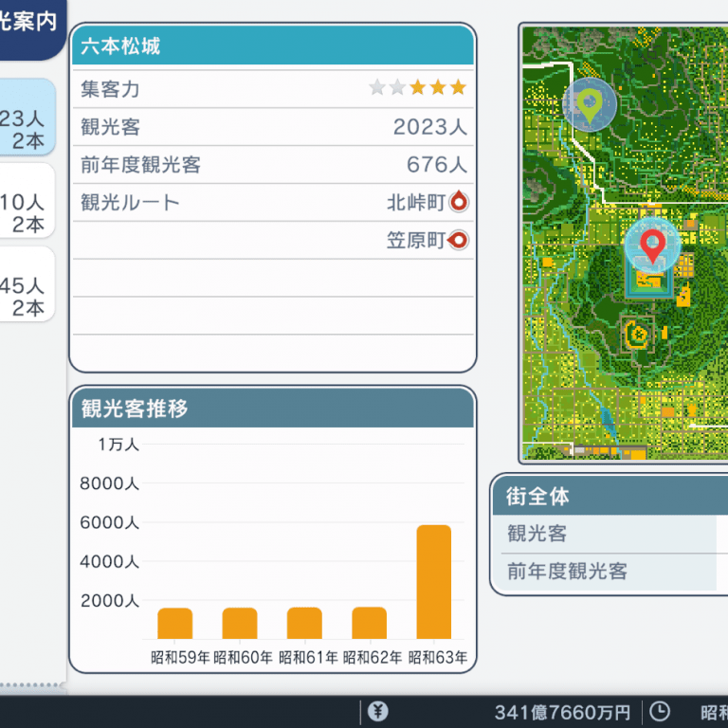The image size is (728, 728).
Task: Click the red location pin on the map
Action: click(x=652, y=245)
